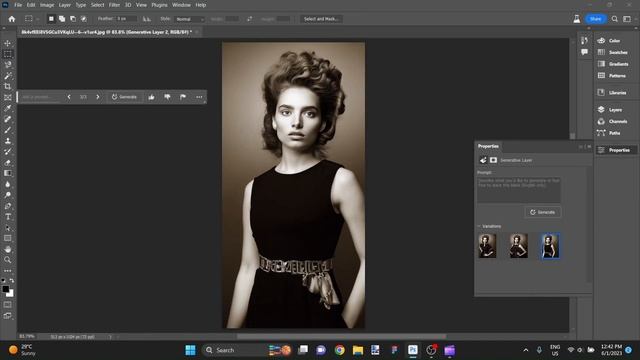
Task: Open the Plugins menu
Action: coord(159,5)
